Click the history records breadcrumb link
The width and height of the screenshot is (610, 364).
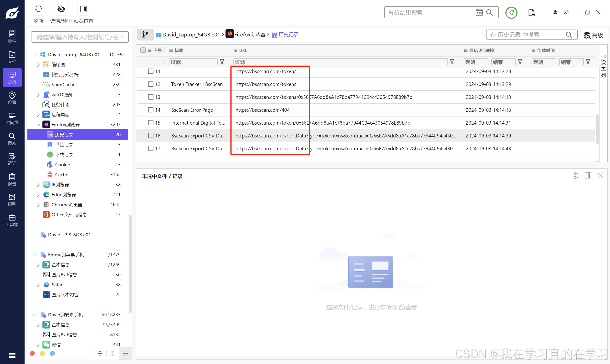coord(288,35)
